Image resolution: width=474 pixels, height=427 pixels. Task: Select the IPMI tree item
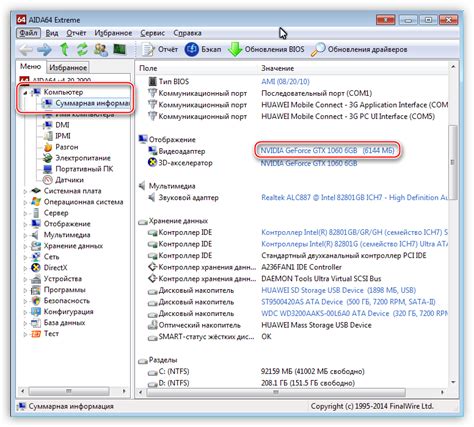(x=63, y=136)
